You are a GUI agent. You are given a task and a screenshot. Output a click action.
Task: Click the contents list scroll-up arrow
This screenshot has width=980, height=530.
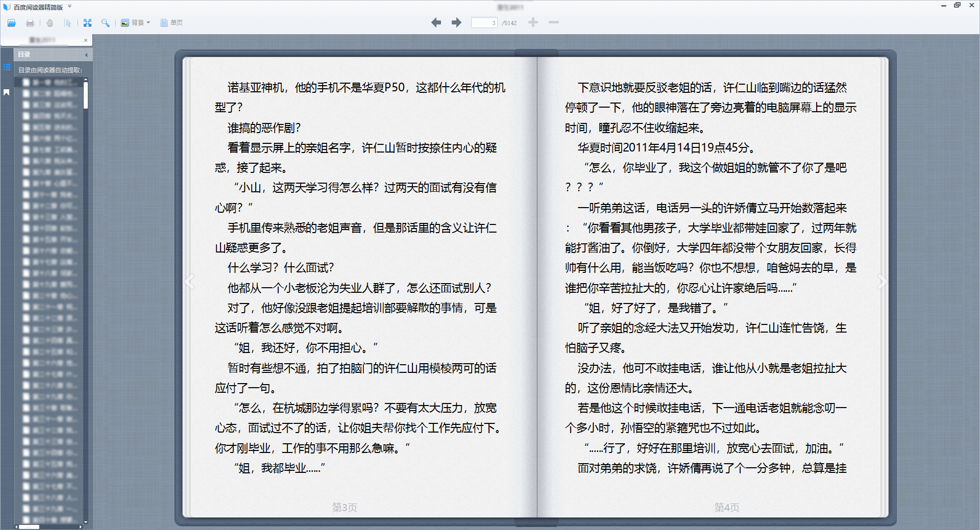tap(86, 80)
